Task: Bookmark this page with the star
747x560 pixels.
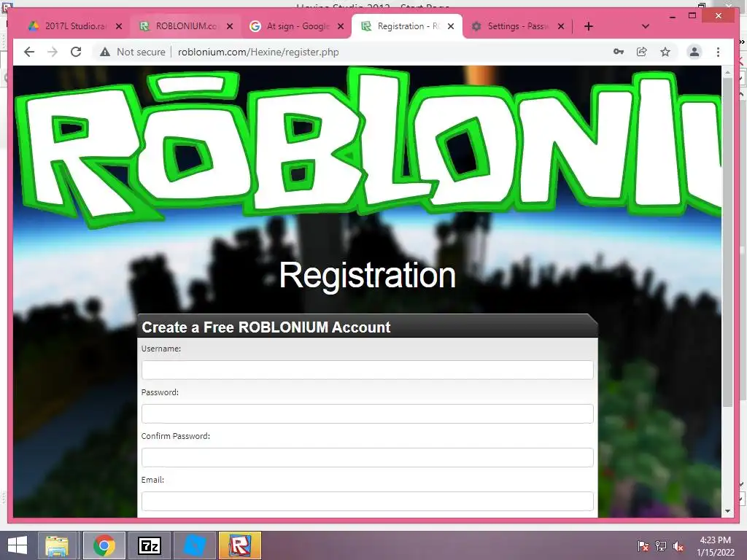Action: (x=665, y=52)
